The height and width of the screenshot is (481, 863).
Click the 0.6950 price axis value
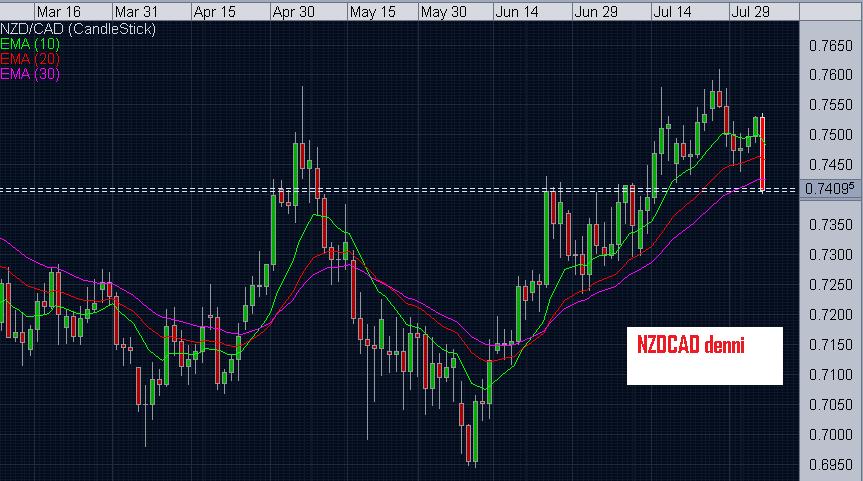(x=831, y=464)
